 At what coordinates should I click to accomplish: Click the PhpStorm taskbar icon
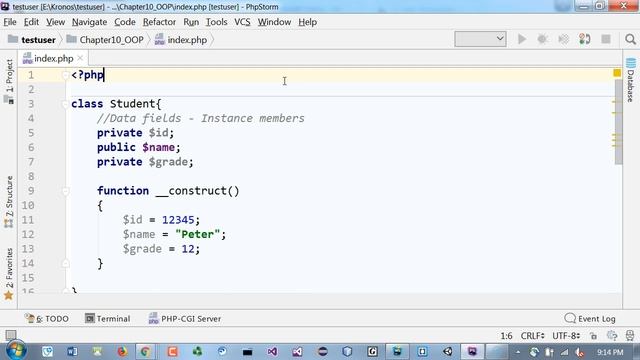[472, 351]
